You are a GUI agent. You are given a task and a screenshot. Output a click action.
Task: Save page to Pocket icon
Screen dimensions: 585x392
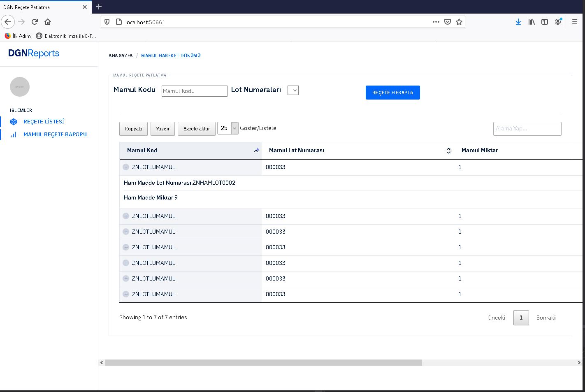(448, 22)
